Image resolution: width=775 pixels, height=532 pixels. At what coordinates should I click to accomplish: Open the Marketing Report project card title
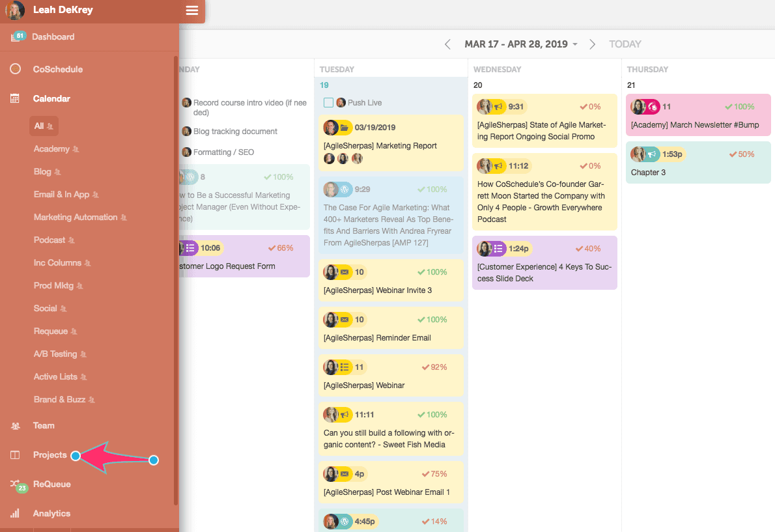[x=380, y=146]
